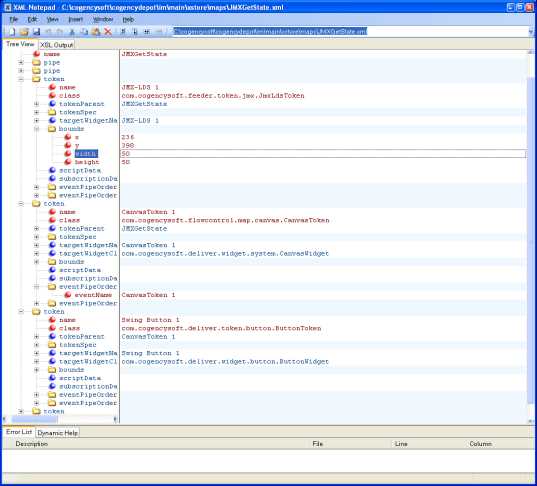Open the View menu

pyautogui.click(x=52, y=20)
